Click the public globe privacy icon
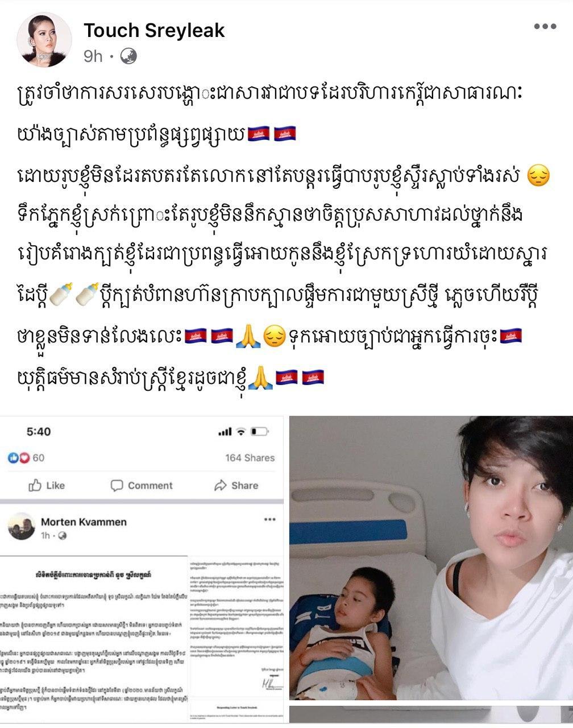Image resolution: width=573 pixels, height=728 pixels. [x=130, y=56]
